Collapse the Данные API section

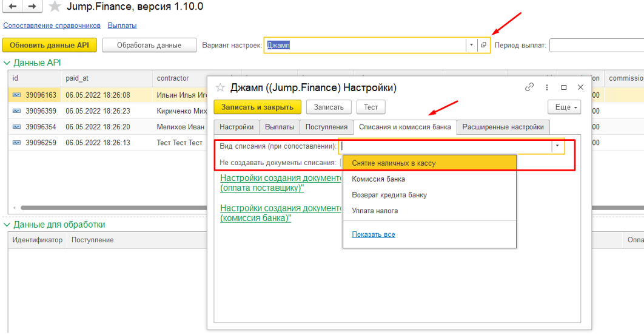pos(7,63)
